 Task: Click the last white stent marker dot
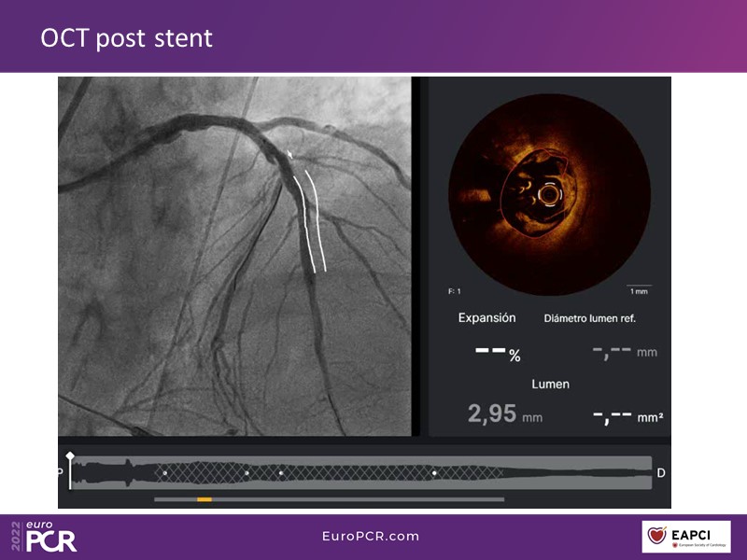point(434,473)
